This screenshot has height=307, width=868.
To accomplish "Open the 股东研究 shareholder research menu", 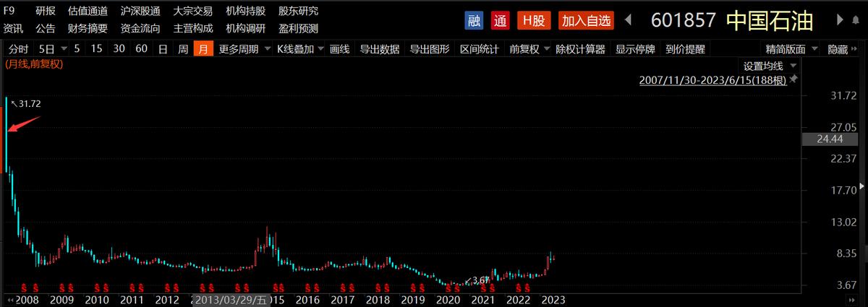I will point(298,12).
